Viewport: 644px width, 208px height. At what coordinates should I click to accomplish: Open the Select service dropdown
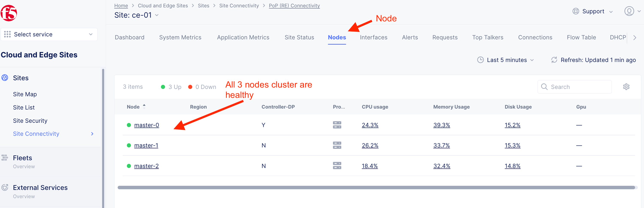pos(49,35)
